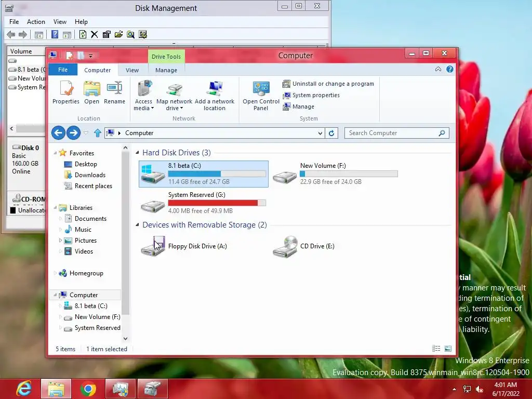This screenshot has height=399, width=532.
Task: Refresh the Computer folder view
Action: [331, 133]
